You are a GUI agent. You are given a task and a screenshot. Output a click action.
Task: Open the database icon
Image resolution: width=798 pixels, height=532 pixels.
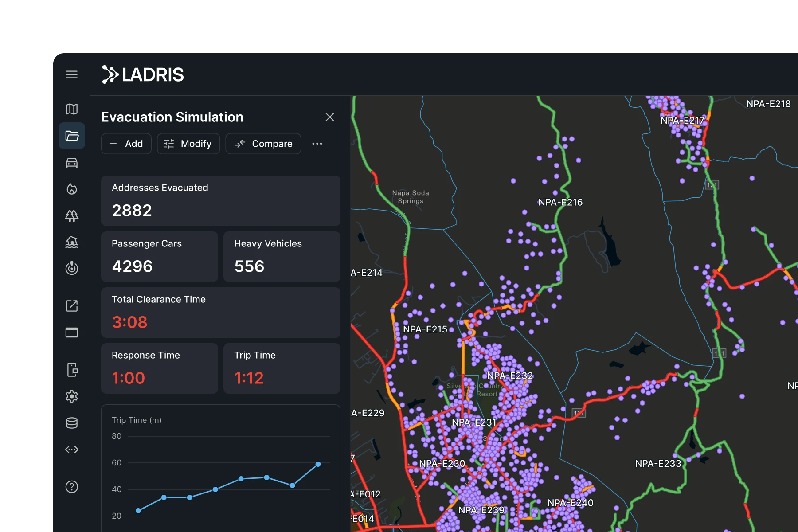tap(72, 422)
